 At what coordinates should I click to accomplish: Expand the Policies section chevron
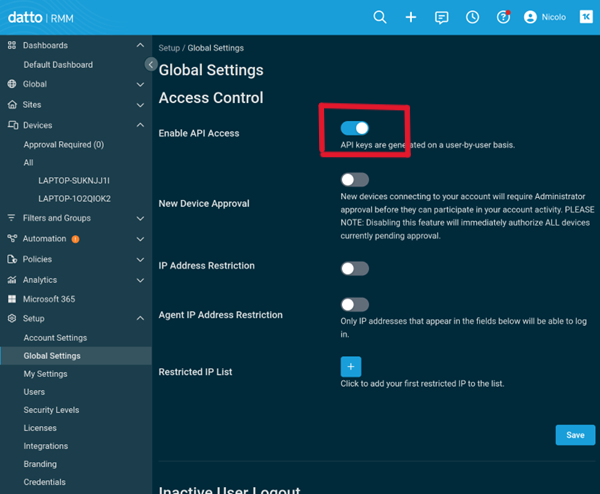coord(140,260)
